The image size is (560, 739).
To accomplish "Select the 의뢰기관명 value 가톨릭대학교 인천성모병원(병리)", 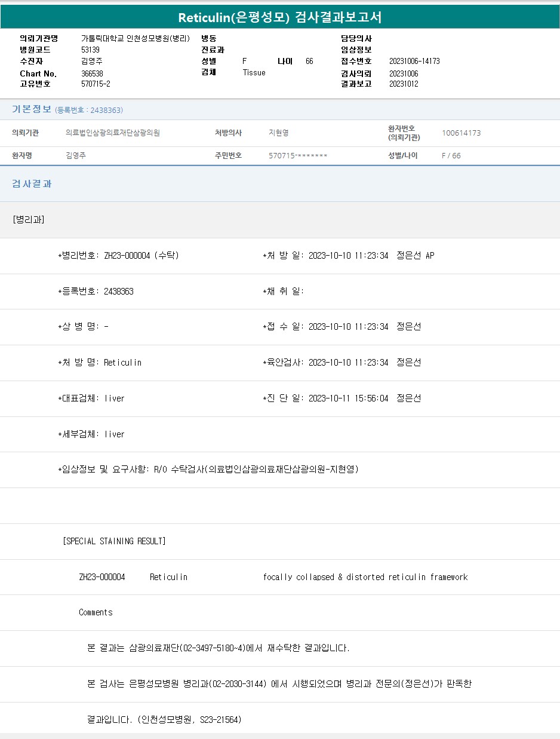I will point(136,38).
